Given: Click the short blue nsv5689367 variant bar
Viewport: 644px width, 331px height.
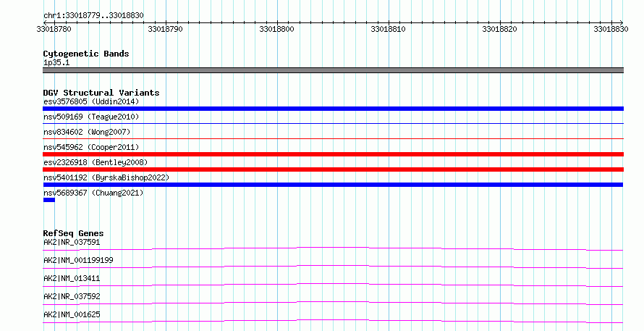Looking at the screenshot, I should point(49,200).
